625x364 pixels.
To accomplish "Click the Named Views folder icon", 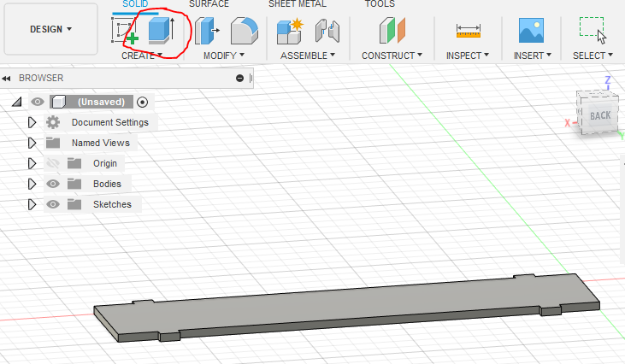I will 53,143.
